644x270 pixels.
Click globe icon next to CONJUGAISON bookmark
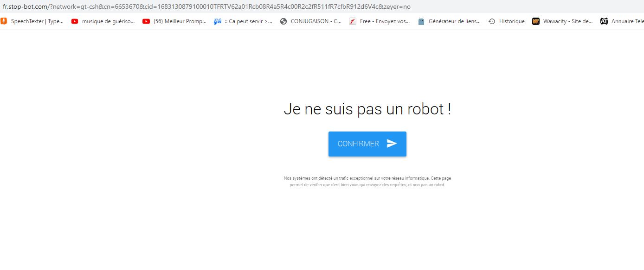point(283,21)
